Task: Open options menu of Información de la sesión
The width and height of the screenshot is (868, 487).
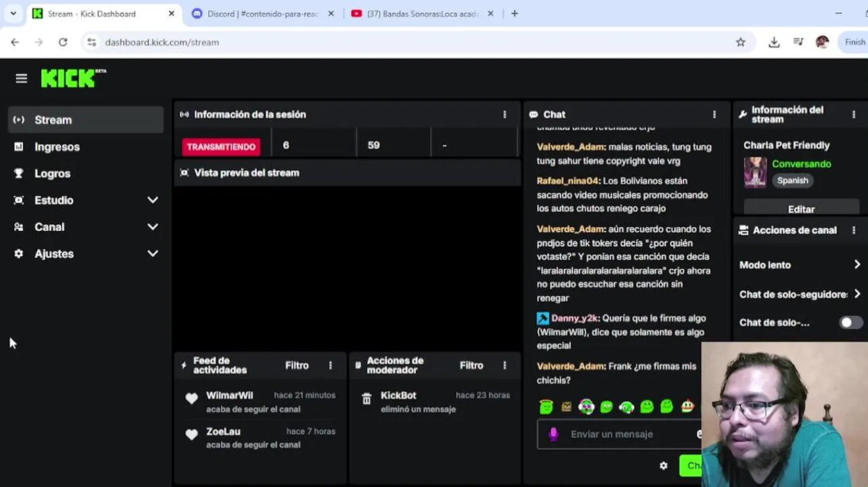Action: 504,114
